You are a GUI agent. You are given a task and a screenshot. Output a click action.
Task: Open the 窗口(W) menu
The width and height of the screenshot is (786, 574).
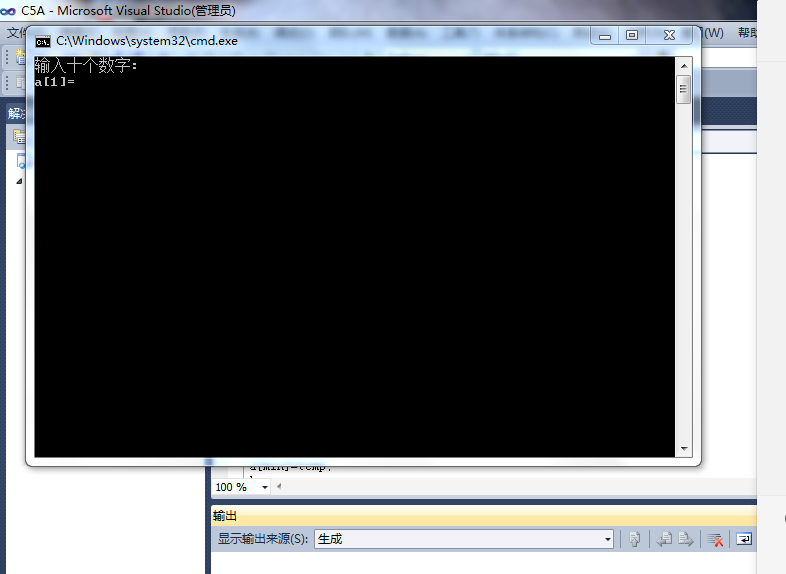click(x=712, y=33)
